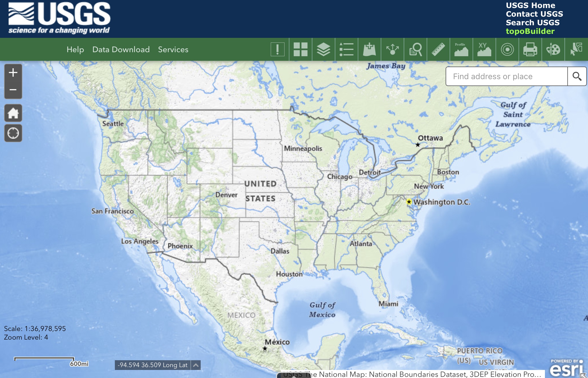Click the San Francisco map label

(x=112, y=211)
